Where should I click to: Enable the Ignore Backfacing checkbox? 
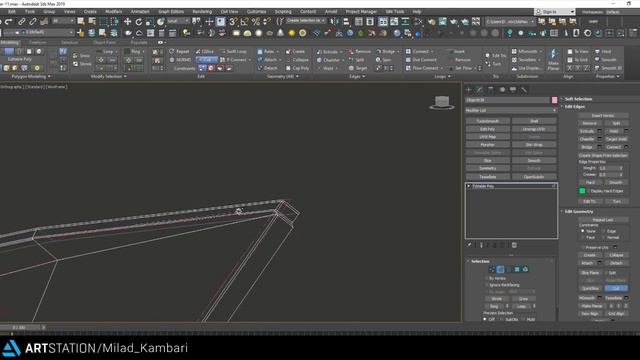(487, 285)
